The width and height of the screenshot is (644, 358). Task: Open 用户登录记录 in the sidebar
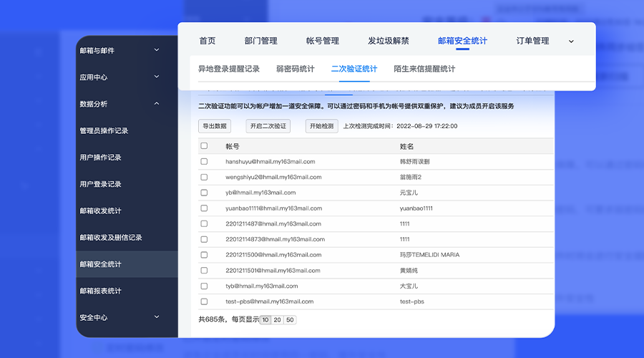(100, 184)
